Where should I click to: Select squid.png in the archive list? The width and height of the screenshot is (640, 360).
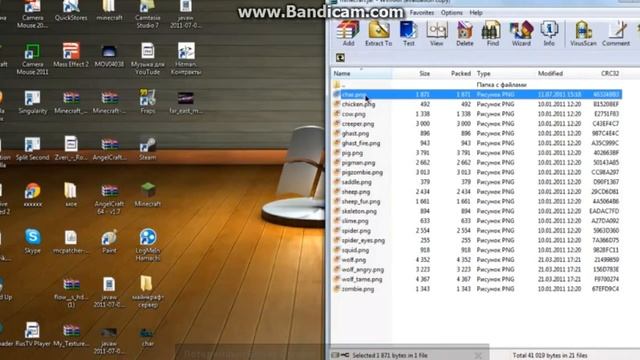(x=477, y=250)
